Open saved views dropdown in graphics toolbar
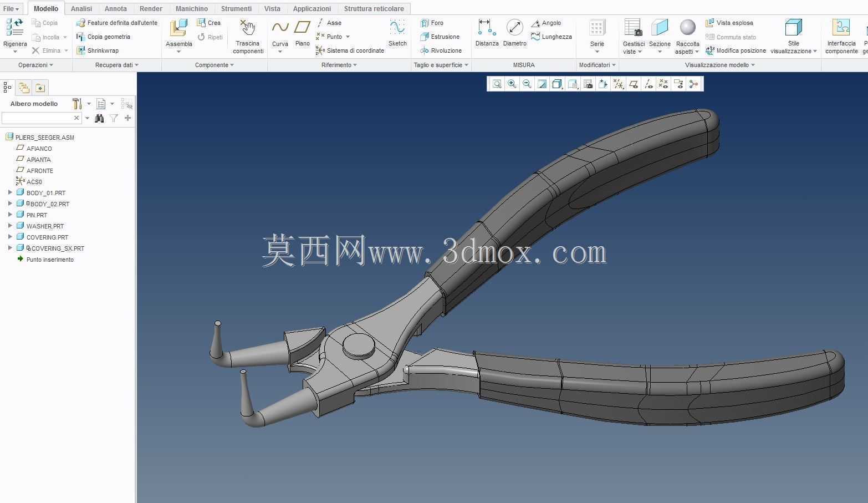Viewport: 868px width, 503px height. tap(573, 84)
